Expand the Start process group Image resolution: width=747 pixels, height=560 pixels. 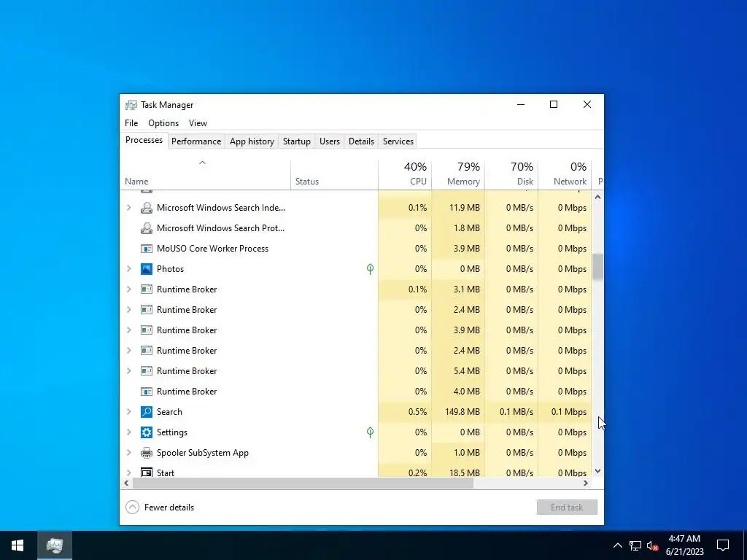(128, 472)
